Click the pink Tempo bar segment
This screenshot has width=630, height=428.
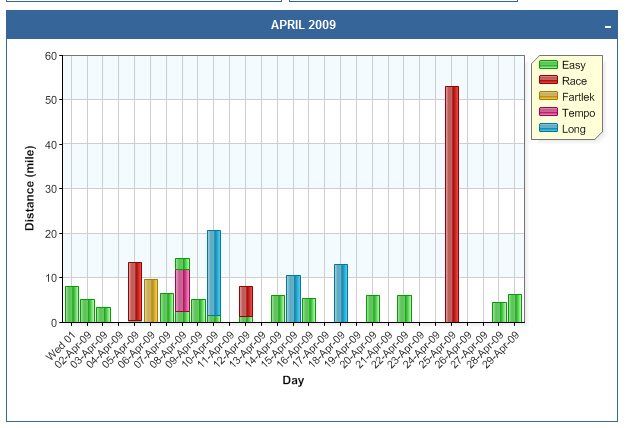182,290
